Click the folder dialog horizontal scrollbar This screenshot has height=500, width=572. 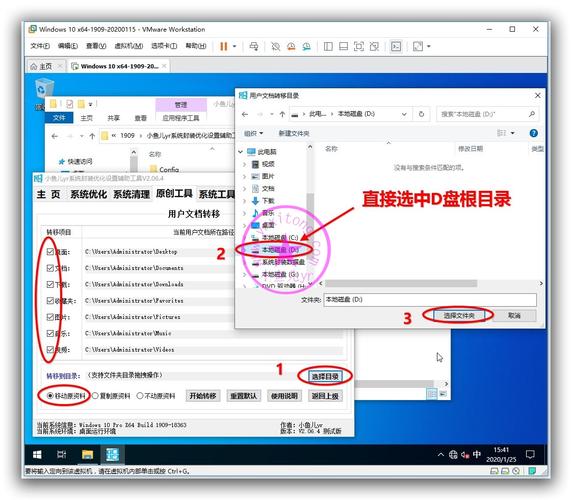point(401,283)
